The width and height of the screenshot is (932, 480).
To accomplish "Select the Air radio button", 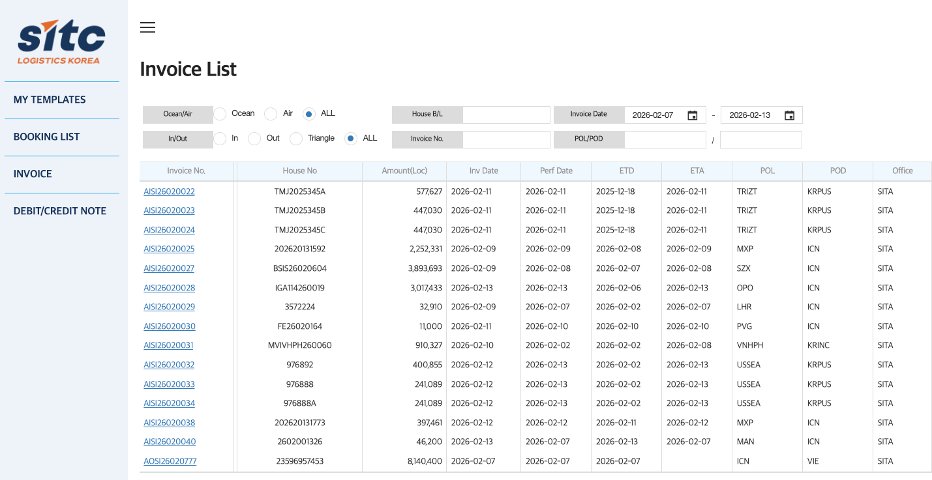I will [270, 114].
